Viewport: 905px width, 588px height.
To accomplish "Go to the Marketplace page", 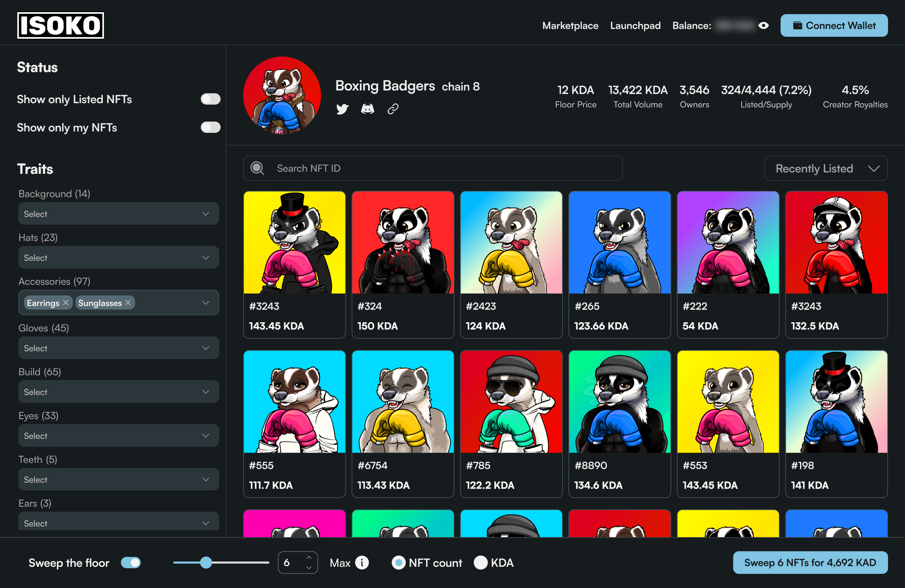I will tap(570, 25).
